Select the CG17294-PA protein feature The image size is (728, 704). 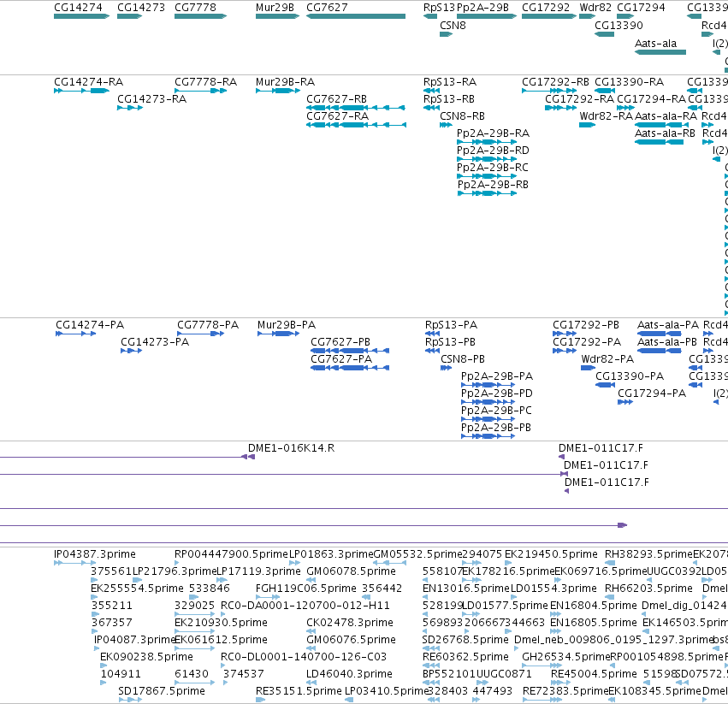click(x=625, y=402)
